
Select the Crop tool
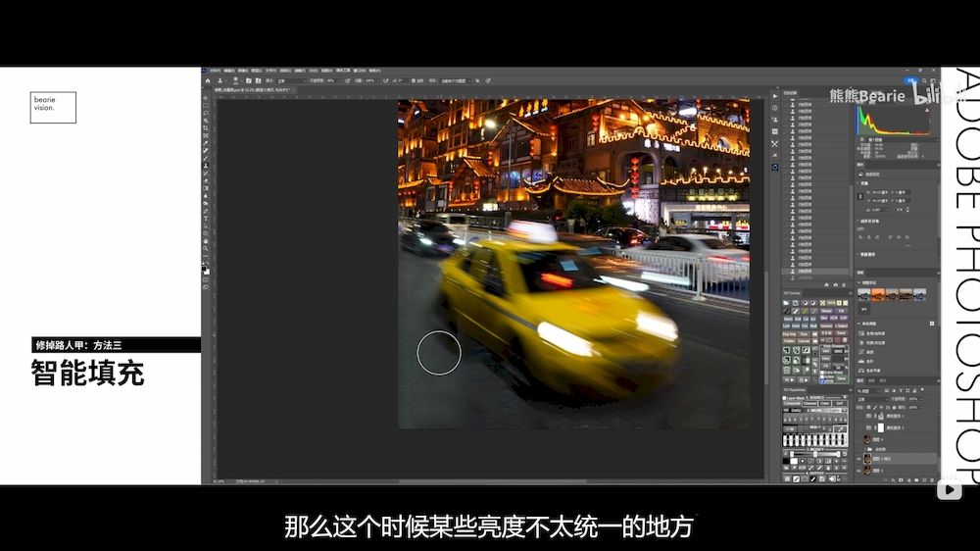point(206,128)
